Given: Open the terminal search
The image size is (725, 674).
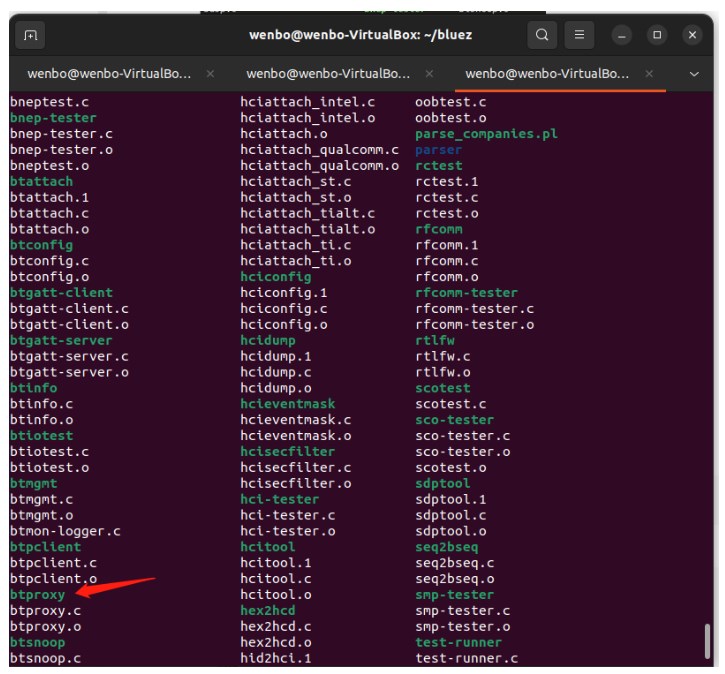Looking at the screenshot, I should pos(542,35).
